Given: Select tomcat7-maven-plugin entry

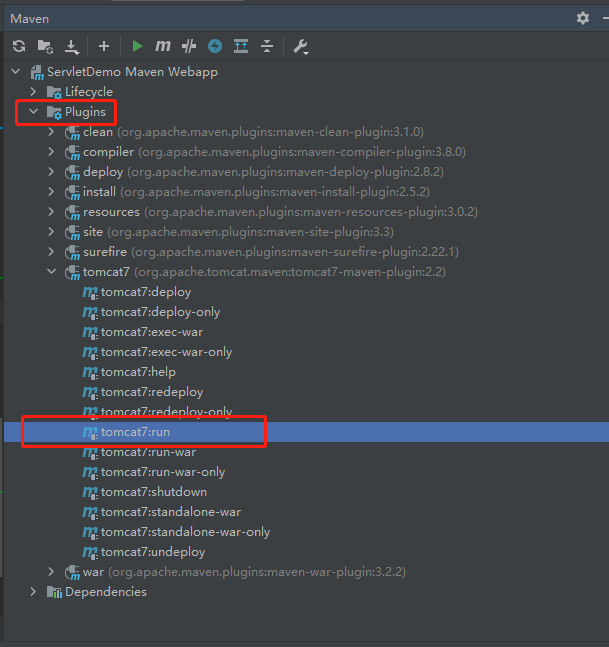Looking at the screenshot, I should [x=264, y=272].
